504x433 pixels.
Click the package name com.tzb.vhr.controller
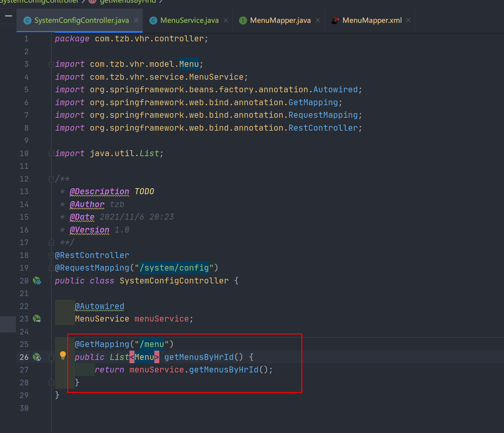point(149,39)
